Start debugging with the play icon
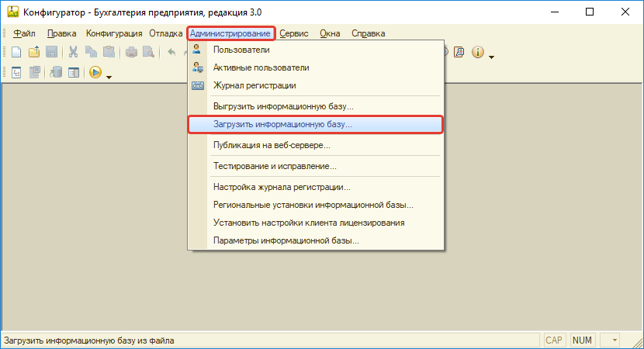 coord(95,73)
